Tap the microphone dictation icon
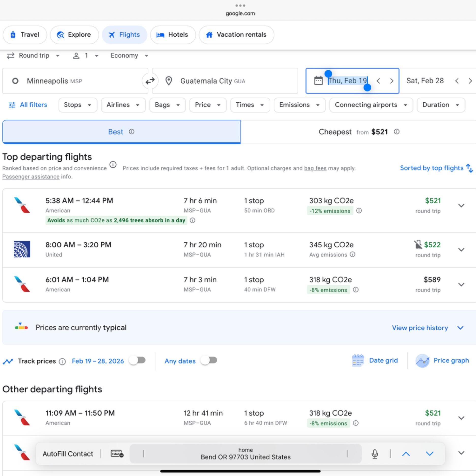The image size is (476, 476). 375,454
